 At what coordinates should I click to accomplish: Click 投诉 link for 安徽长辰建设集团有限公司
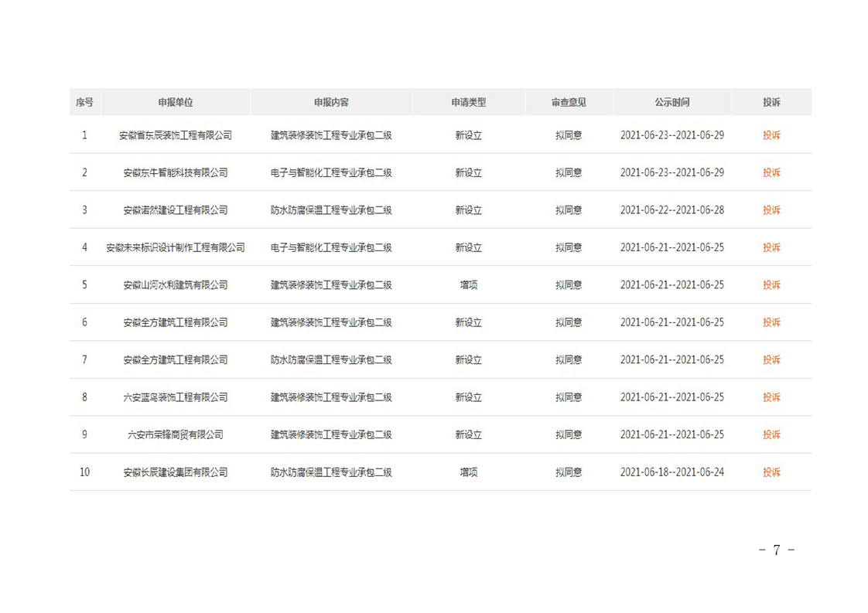click(x=771, y=472)
